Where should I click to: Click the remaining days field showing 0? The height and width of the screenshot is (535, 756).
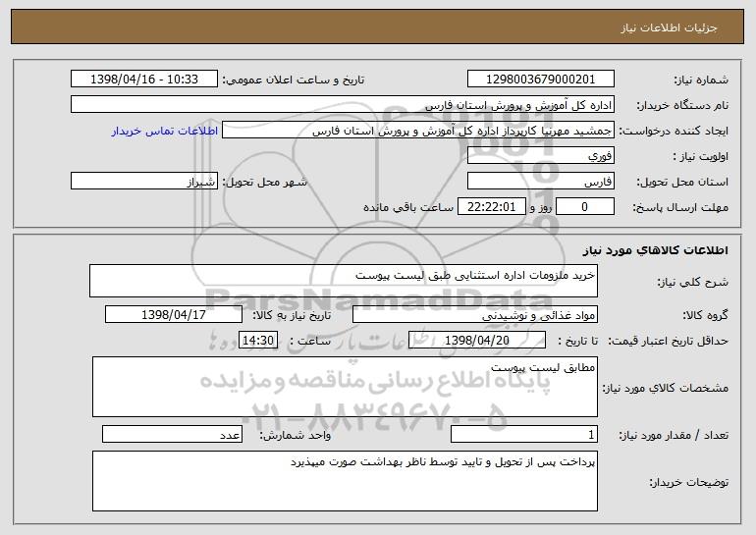pos(585,207)
